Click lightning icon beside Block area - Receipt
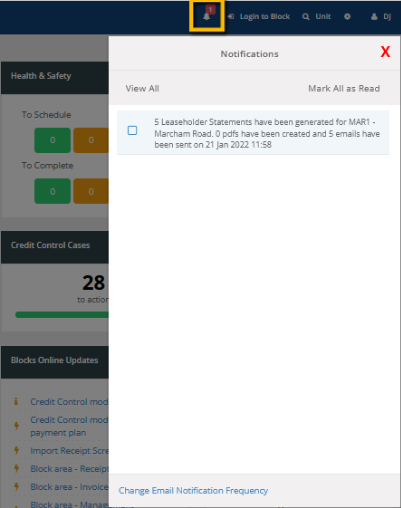Viewport: 401px width, 508px height. [16, 469]
